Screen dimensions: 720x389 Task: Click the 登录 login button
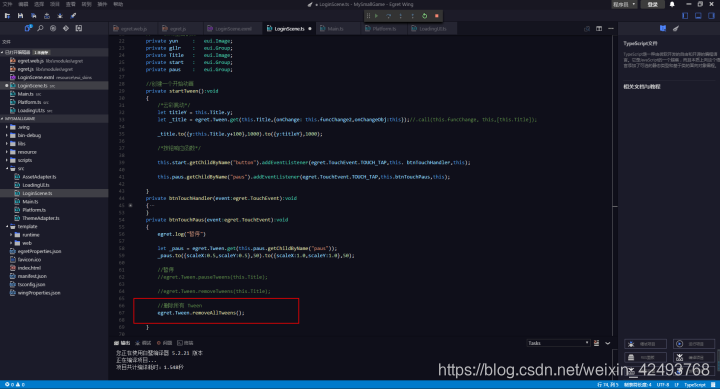(x=652, y=4)
